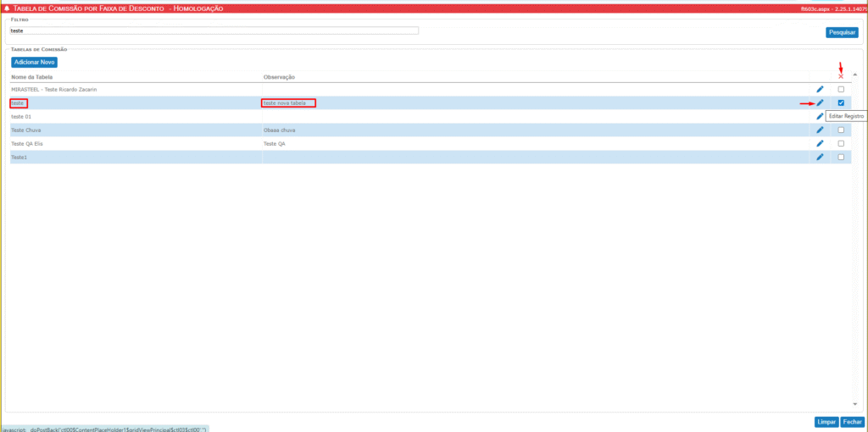This screenshot has height=432, width=868.
Task: Click the Adicionar Novo button
Action: [x=35, y=63]
